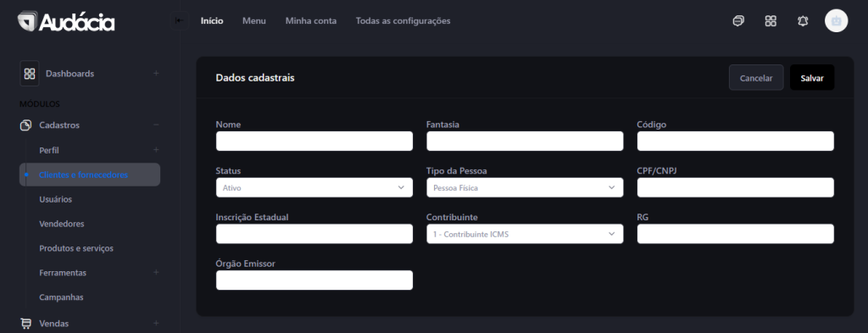The width and height of the screenshot is (868, 333).
Task: Open the apps grid icon
Action: coord(771,21)
